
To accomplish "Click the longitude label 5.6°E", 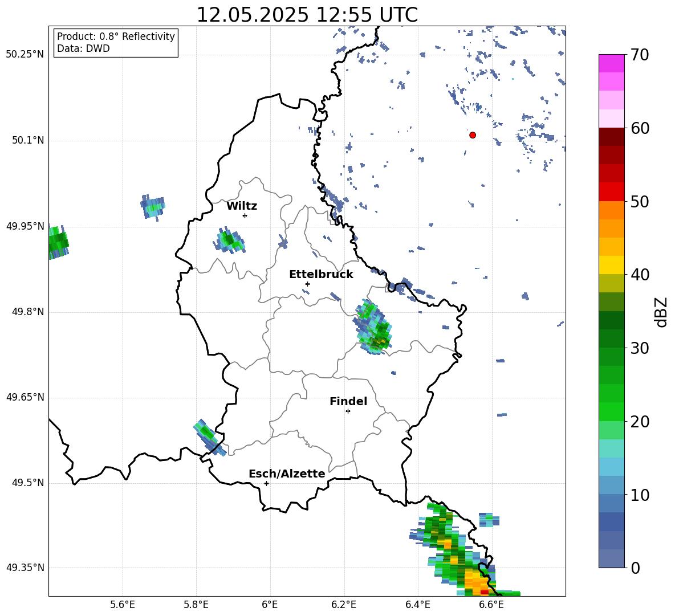I will click(x=123, y=605).
